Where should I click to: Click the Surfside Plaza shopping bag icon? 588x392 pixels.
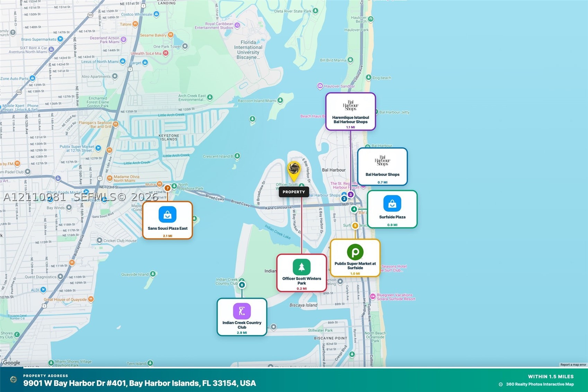tap(392, 203)
